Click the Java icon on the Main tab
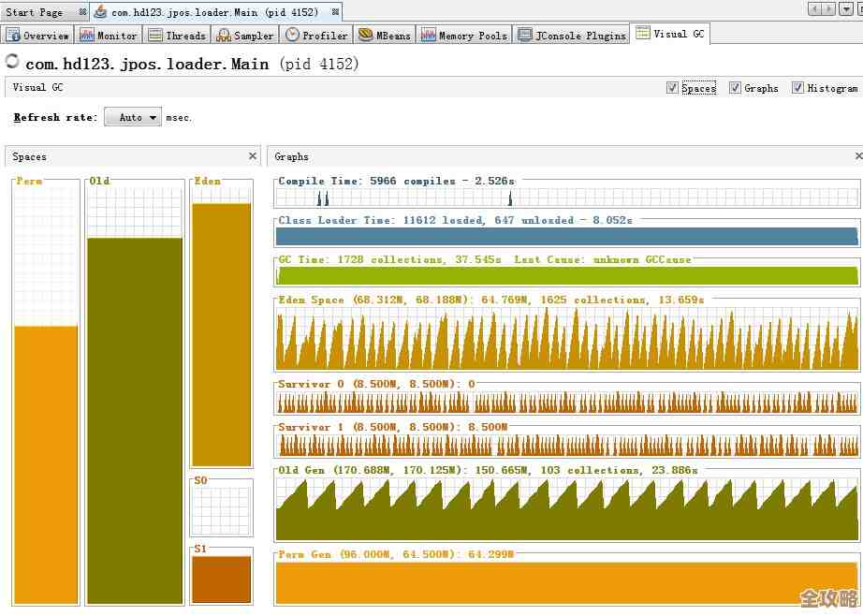Viewport: 863px width, 616px height. click(x=100, y=12)
